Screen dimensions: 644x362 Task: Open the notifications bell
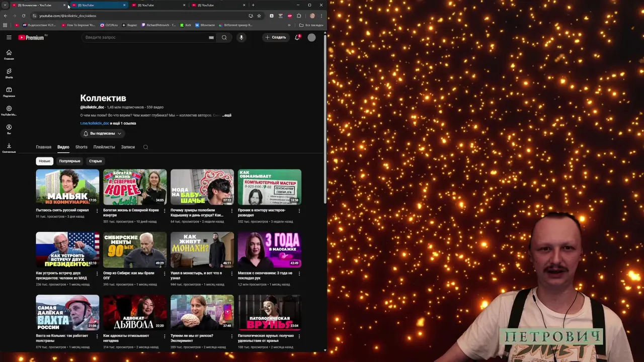(x=297, y=37)
